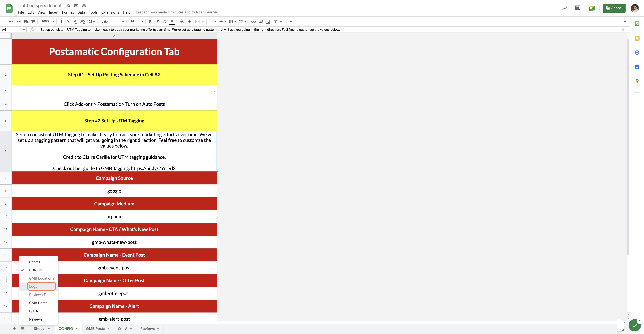Decrease decimal places in the toolbar
The image size is (644, 334).
tap(75, 22)
